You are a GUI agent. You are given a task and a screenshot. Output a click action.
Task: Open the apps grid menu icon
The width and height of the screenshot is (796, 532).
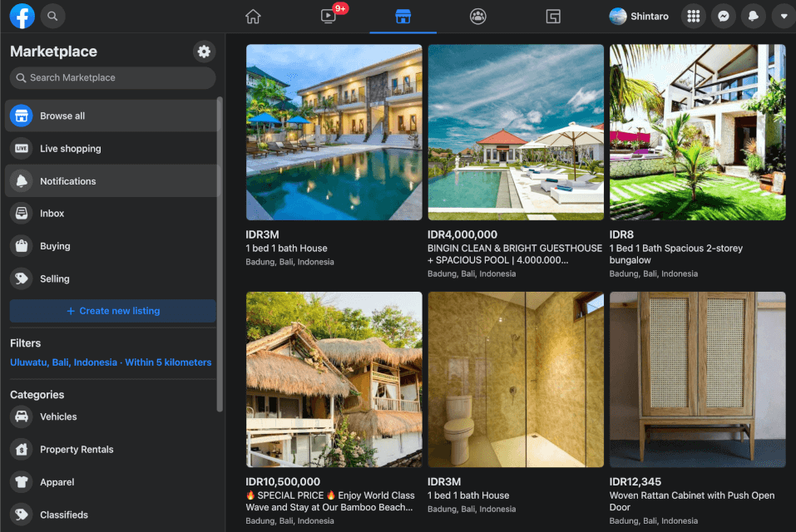[x=694, y=17]
